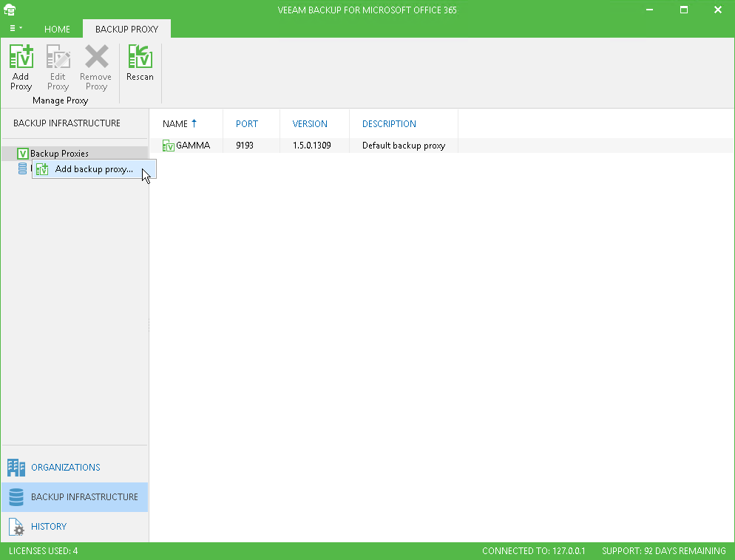Screen dimensions: 735x560
Task: Click SUPPORT: 92 DAYS REMAINING status
Action: click(x=664, y=551)
